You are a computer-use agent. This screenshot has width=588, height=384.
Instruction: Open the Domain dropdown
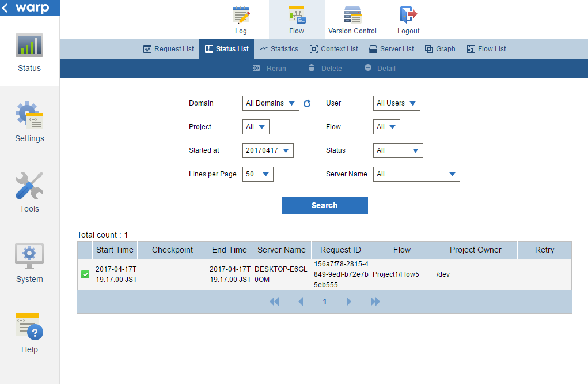click(x=270, y=103)
